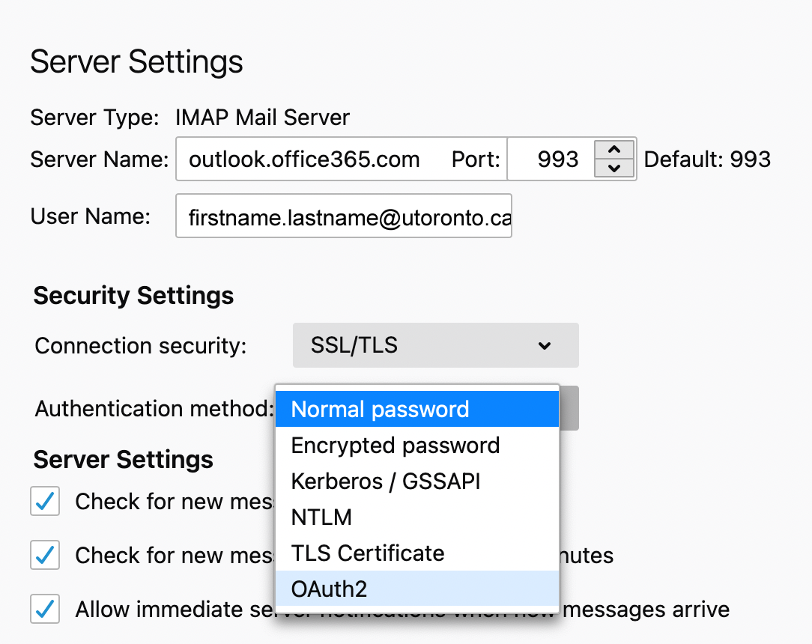Open the Connection security SSL/TLS dropdown

click(435, 345)
